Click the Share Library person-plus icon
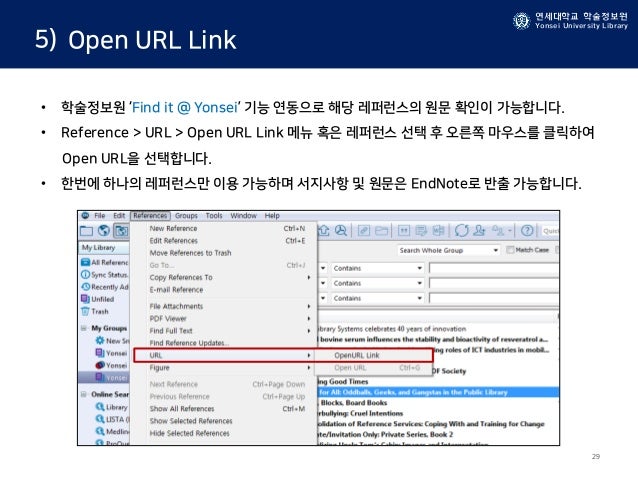The image size is (638, 479). [480, 231]
